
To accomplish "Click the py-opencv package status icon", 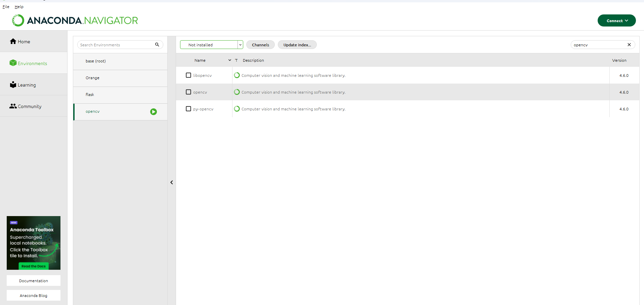I will (237, 109).
